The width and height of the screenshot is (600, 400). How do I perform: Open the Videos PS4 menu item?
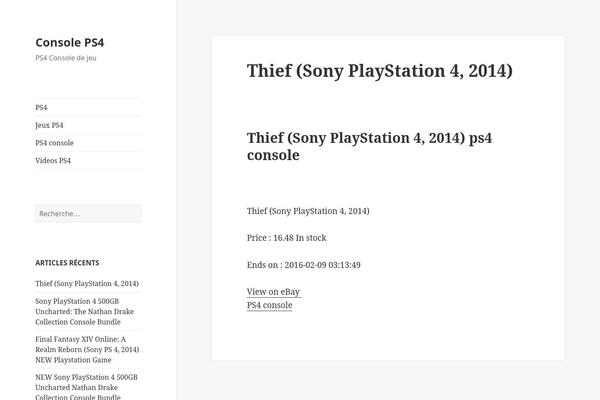tap(53, 160)
